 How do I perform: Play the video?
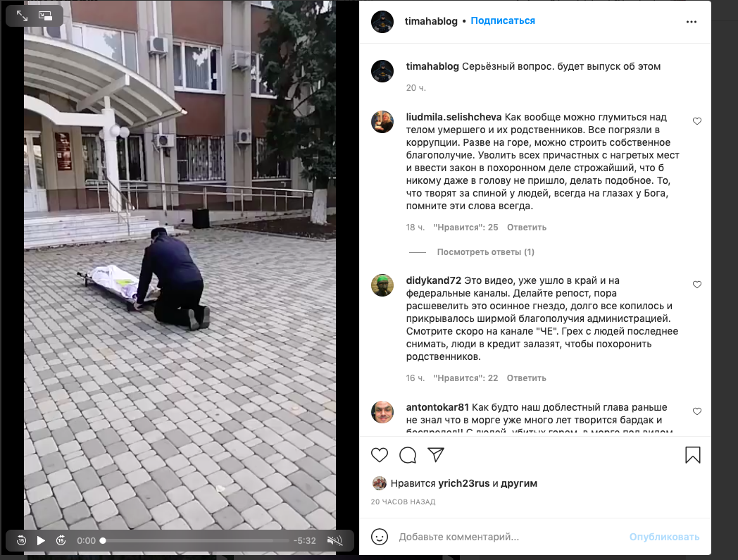coord(41,541)
